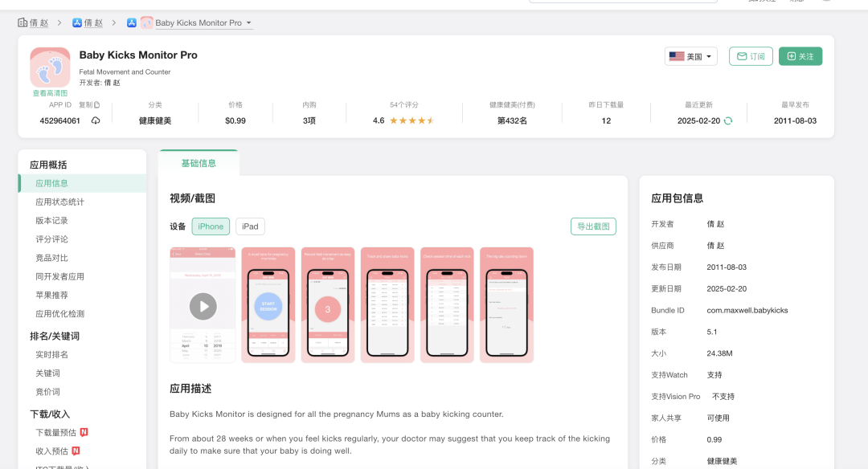Click the $0.99 price value

(235, 120)
